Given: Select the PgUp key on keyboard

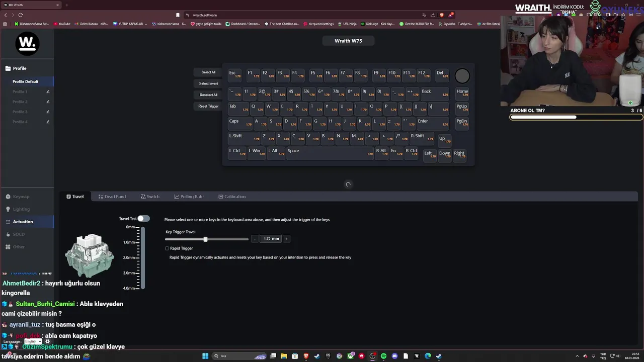Looking at the screenshot, I should (x=462, y=108).
